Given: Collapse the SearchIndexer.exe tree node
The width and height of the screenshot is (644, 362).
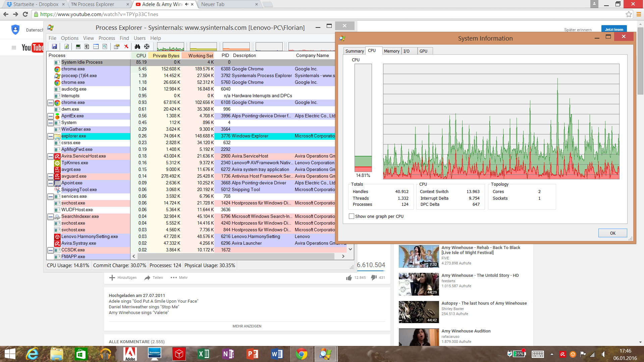Looking at the screenshot, I should click(51, 217).
